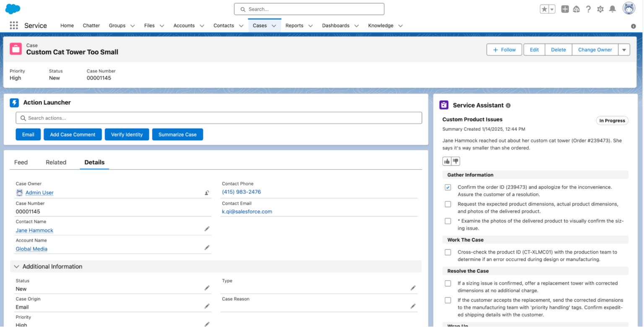Click the Favorites star icon
The image size is (644, 327).
(x=544, y=9)
